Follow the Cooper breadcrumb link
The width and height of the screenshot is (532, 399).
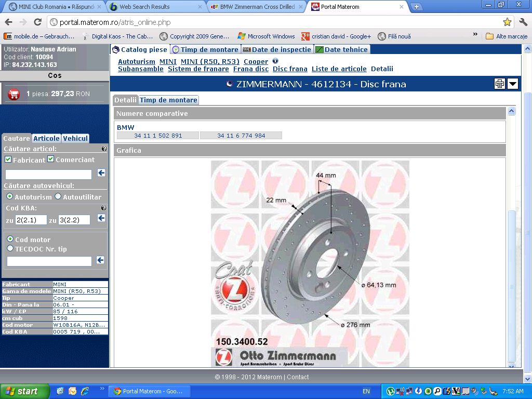point(256,61)
